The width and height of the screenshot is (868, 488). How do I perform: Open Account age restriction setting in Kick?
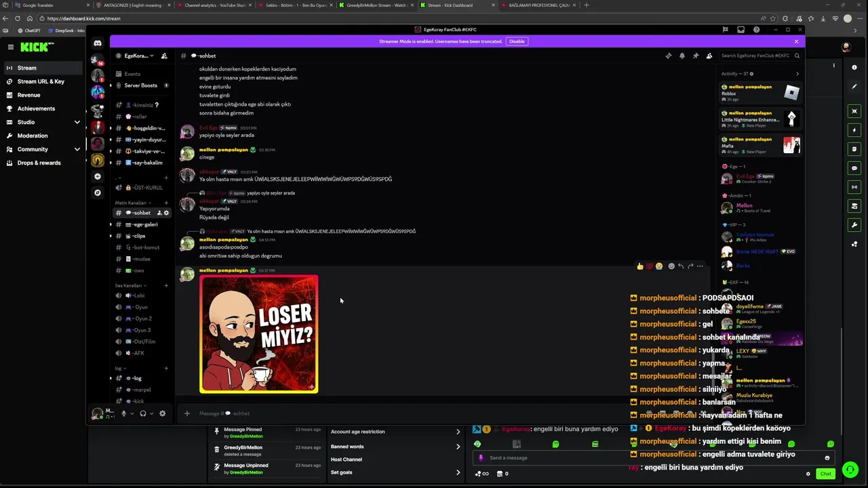click(395, 432)
